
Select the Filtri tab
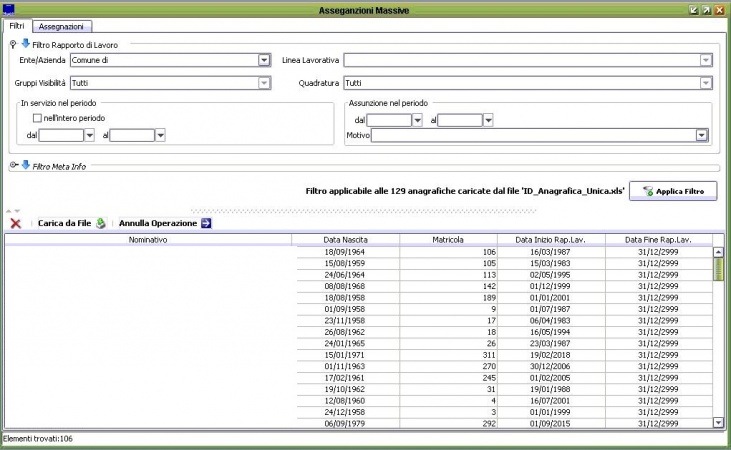point(17,26)
